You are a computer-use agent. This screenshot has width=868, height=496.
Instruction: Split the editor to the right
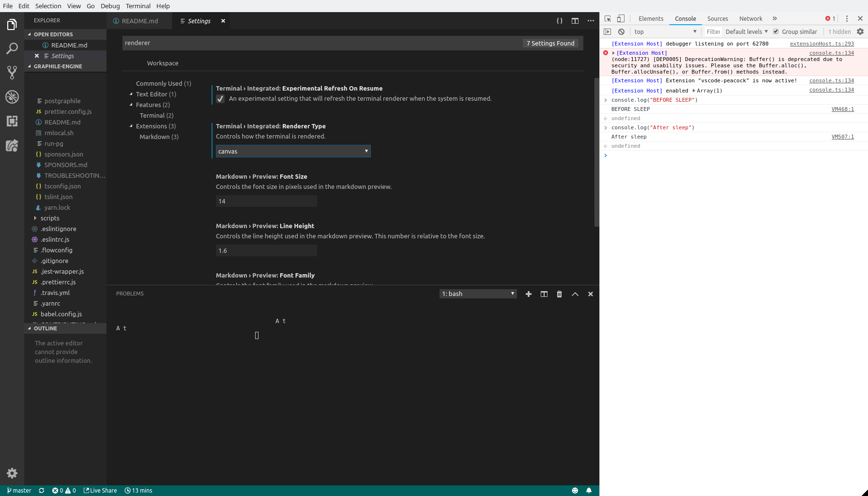click(x=575, y=21)
